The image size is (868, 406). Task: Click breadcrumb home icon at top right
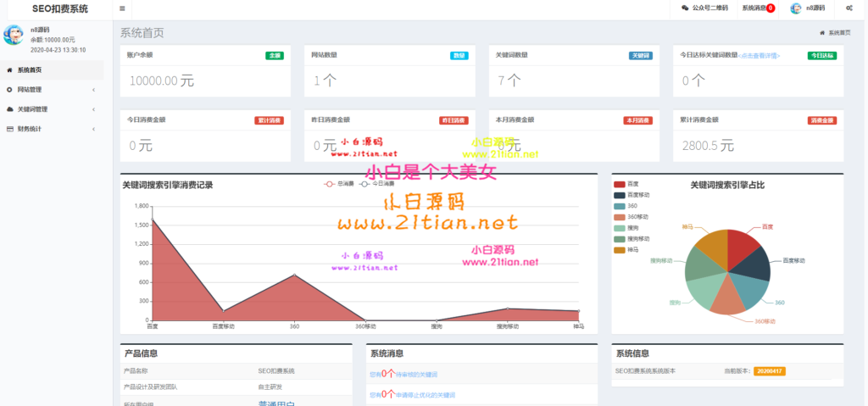(x=822, y=33)
